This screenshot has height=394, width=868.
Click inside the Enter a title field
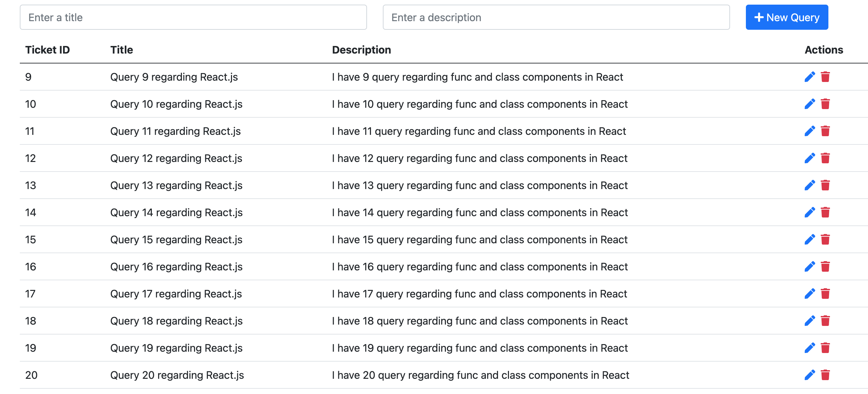[194, 17]
